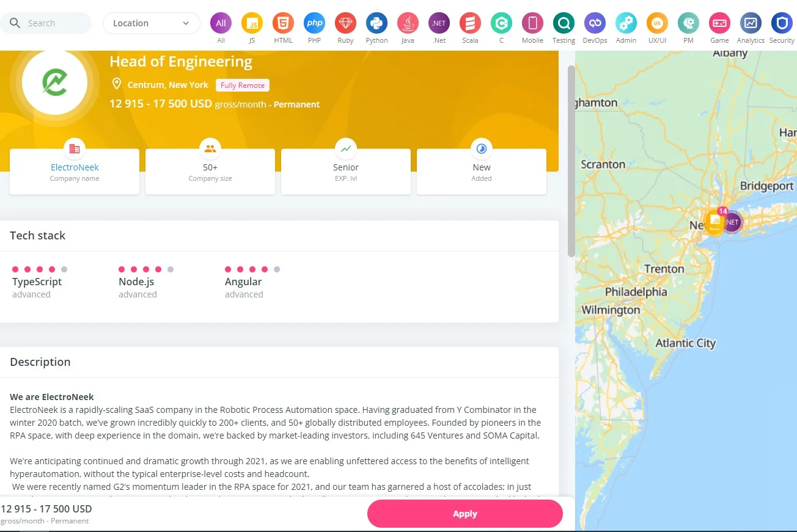Image resolution: width=797 pixels, height=532 pixels.
Task: Click the Centrum, New York location text
Action: [x=168, y=85]
